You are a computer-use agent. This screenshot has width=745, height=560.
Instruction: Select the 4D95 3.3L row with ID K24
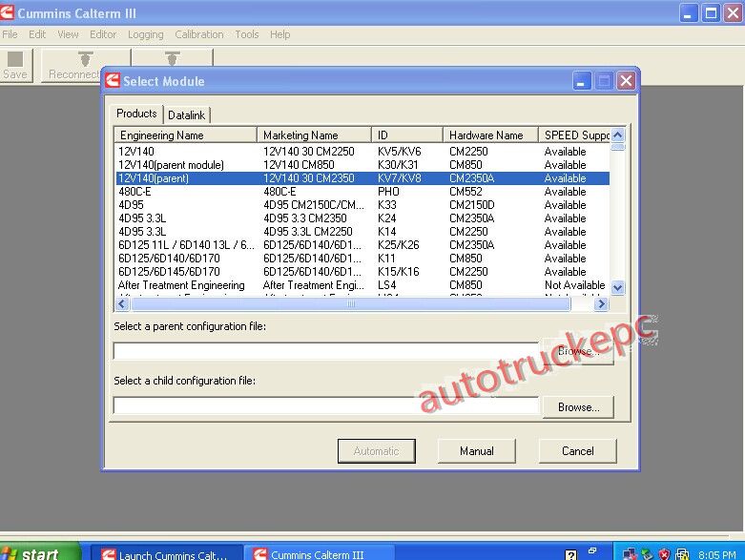362,218
